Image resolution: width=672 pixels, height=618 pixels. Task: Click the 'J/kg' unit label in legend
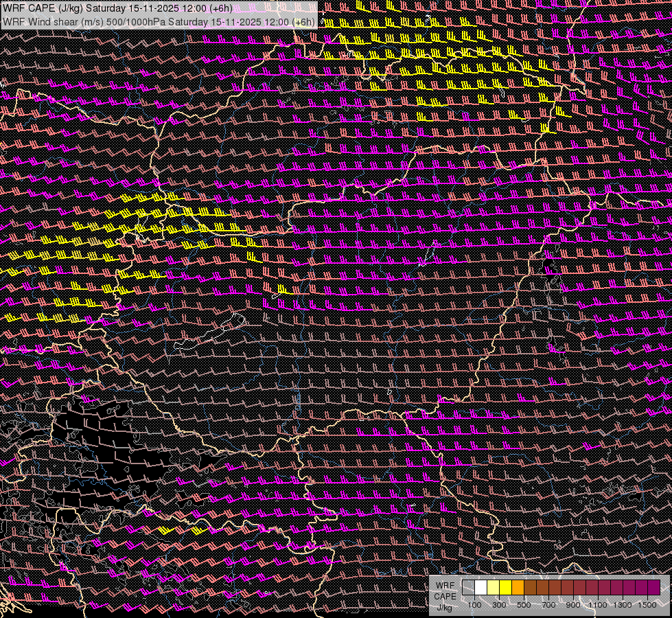click(x=444, y=608)
